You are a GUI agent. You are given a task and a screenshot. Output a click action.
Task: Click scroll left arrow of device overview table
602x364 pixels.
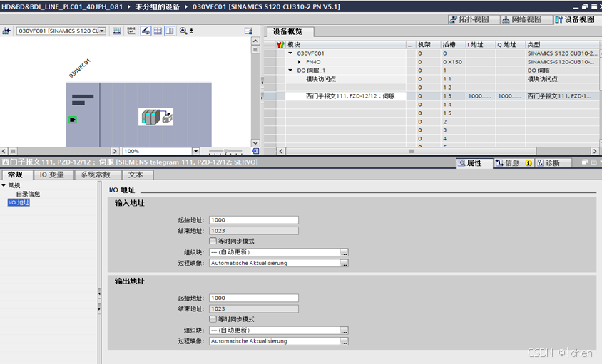click(x=280, y=151)
